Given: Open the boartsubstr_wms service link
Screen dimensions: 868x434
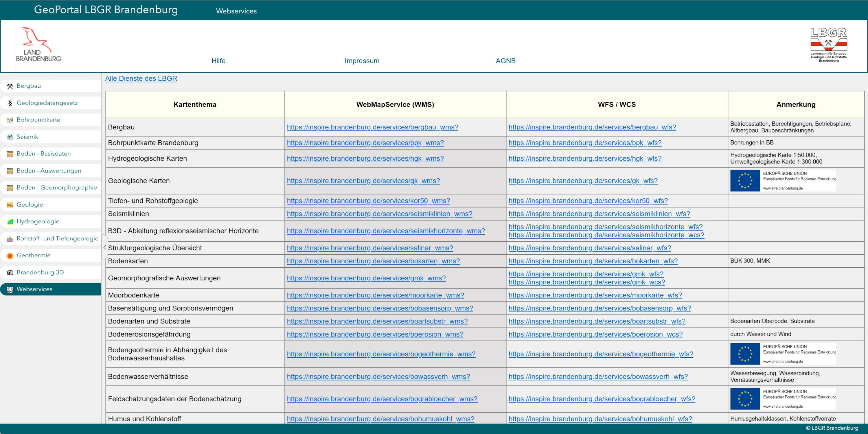Looking at the screenshot, I should pos(377,321).
